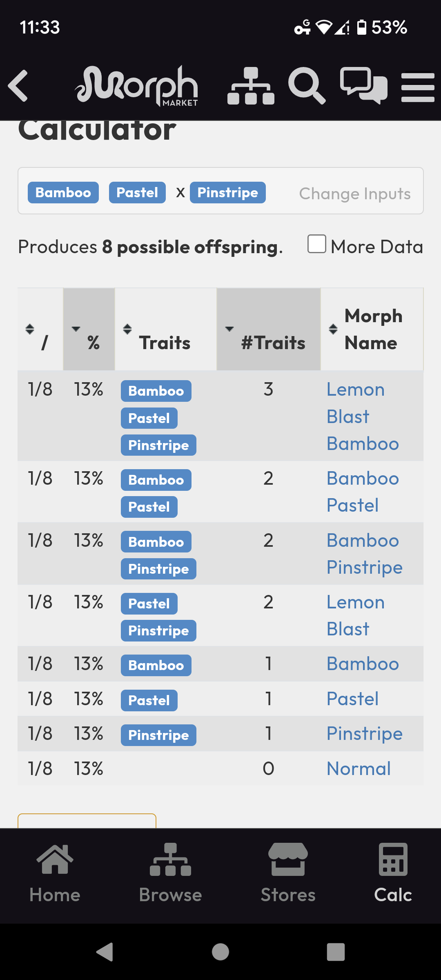Enable the More Data checkbox
Screen dimensions: 441x980
pos(317,244)
